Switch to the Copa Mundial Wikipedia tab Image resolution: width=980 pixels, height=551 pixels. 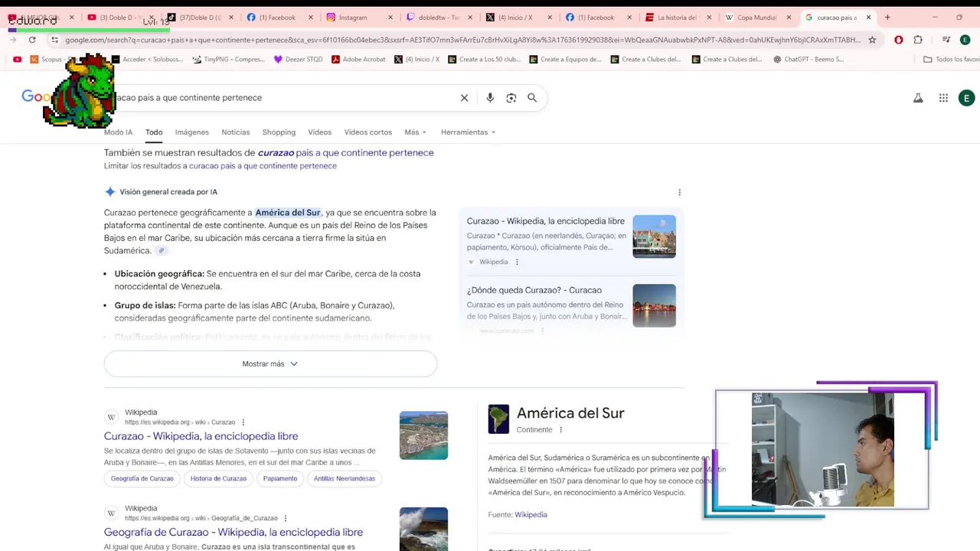pyautogui.click(x=751, y=17)
